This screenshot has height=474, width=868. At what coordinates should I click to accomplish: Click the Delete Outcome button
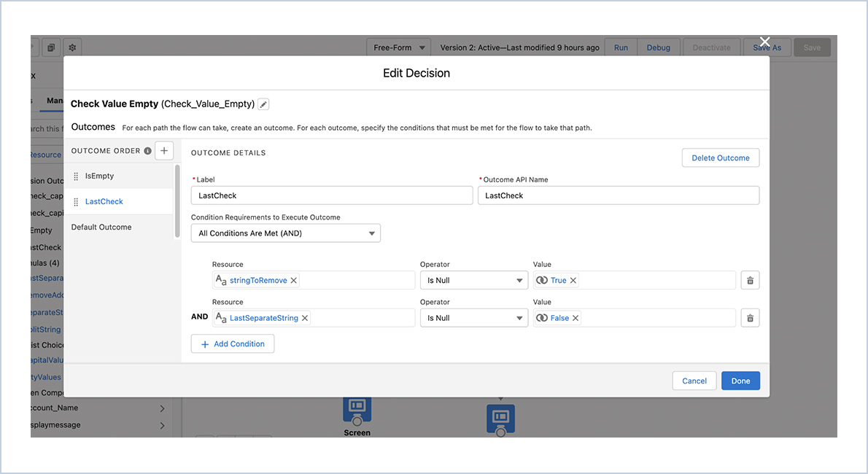click(720, 158)
